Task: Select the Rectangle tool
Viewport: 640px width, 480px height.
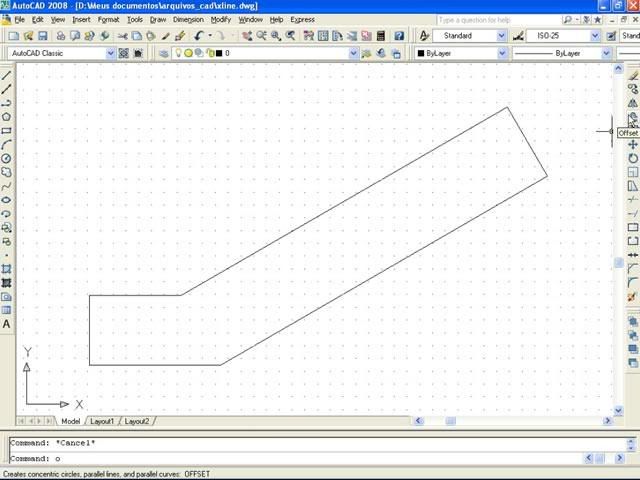Action: click(x=6, y=131)
